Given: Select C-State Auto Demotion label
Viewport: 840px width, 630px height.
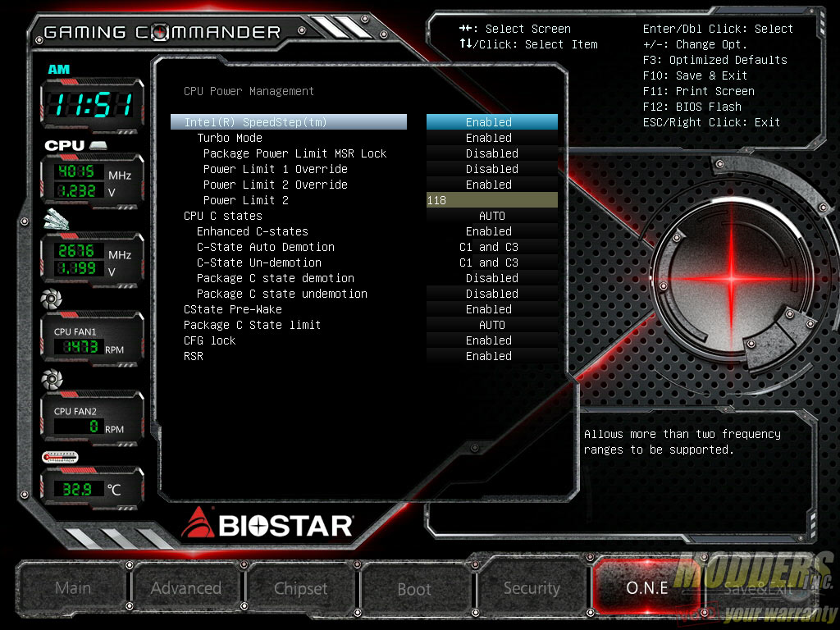Looking at the screenshot, I should tap(266, 246).
